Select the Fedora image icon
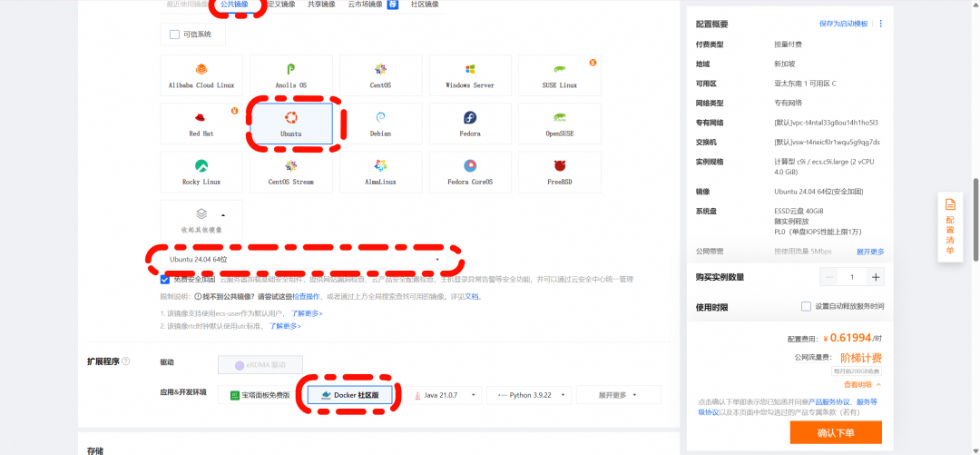This screenshot has width=980, height=455. click(x=470, y=118)
